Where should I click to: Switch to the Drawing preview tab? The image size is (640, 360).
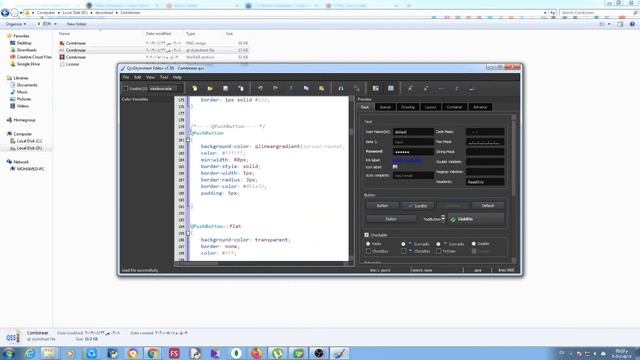tap(407, 107)
